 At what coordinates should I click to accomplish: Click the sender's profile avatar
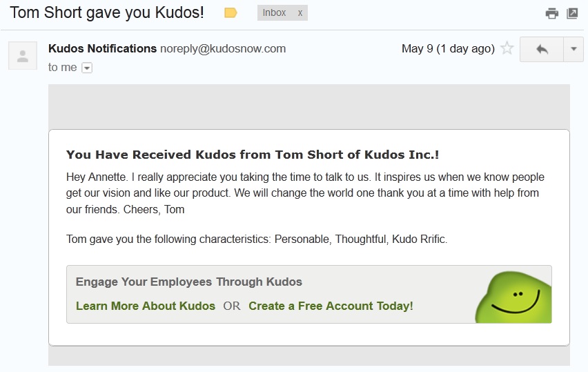[23, 56]
